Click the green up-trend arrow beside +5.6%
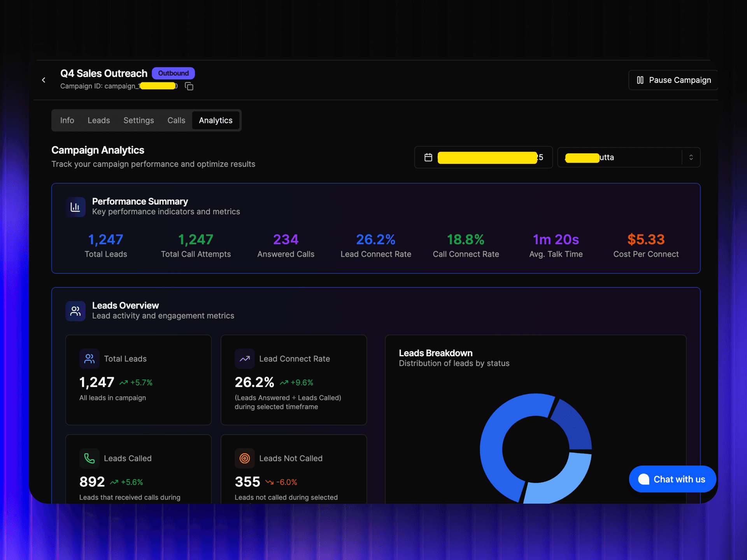 114,482
